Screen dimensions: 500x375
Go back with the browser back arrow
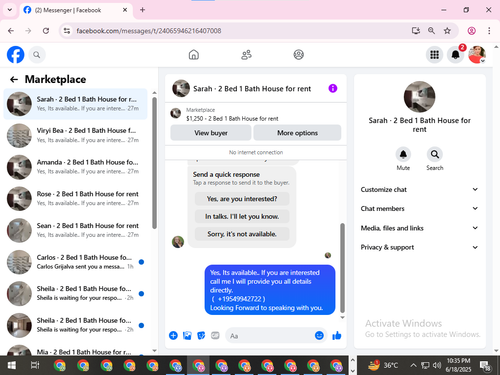pos(11,31)
